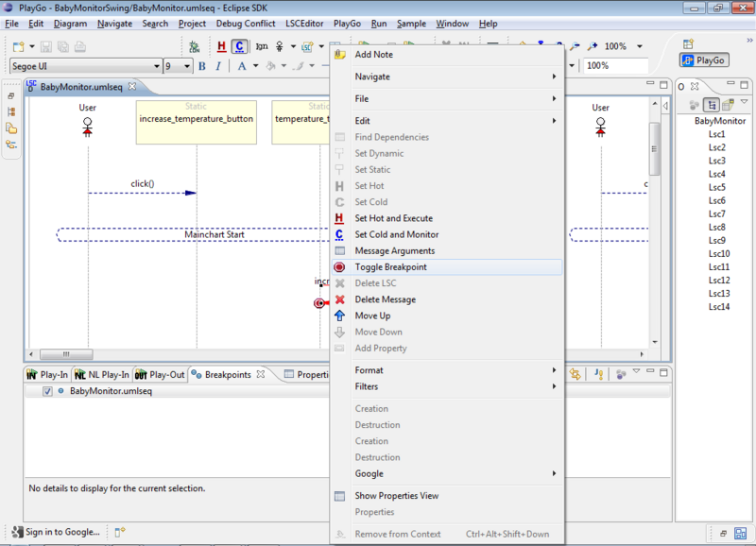This screenshot has height=546, width=756.
Task: Open the outline view menu triangle
Action: pos(744,102)
